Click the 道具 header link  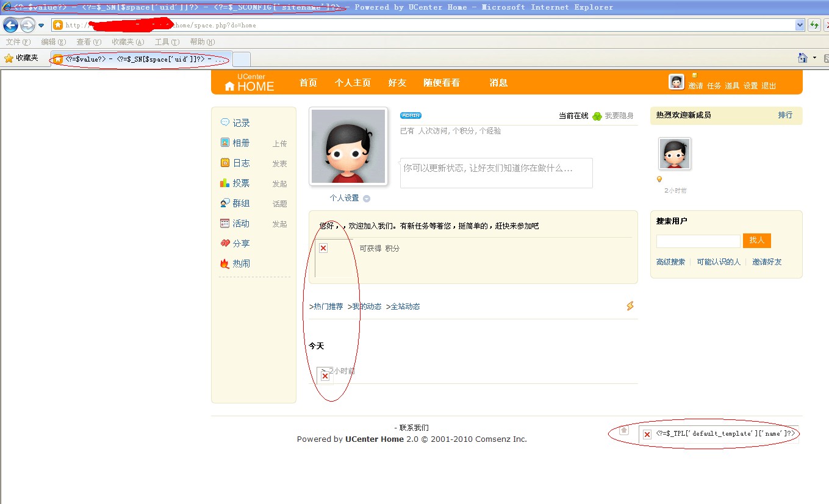[x=732, y=86]
